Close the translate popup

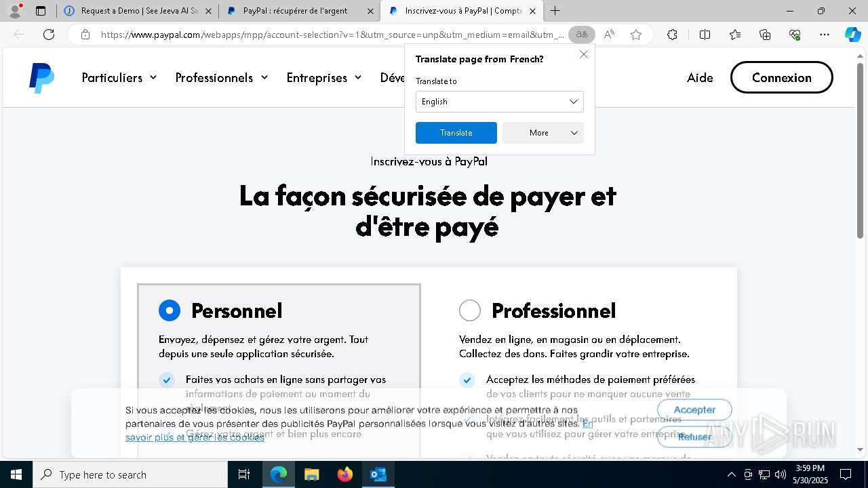[583, 54]
